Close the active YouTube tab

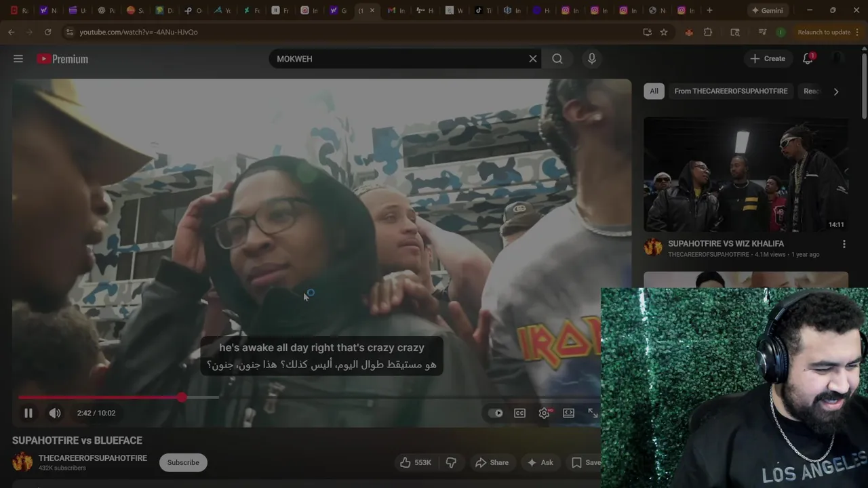click(x=372, y=10)
